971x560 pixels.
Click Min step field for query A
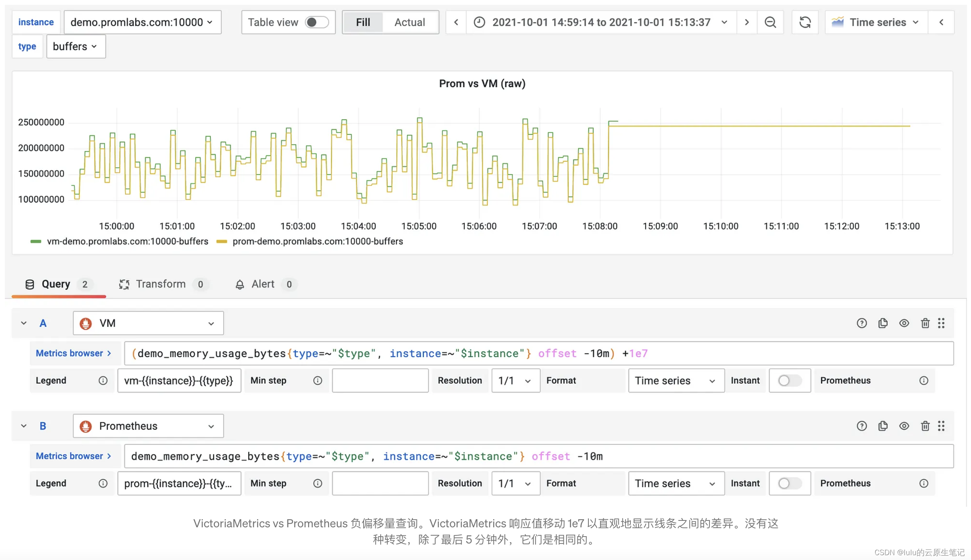pos(380,380)
